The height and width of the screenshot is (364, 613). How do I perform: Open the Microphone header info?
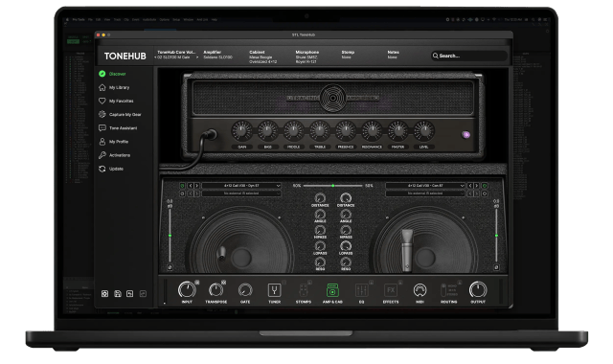(307, 57)
